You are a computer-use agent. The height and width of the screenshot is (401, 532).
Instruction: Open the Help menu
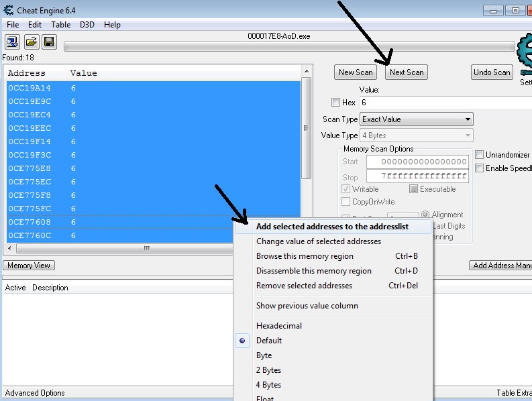click(x=112, y=25)
